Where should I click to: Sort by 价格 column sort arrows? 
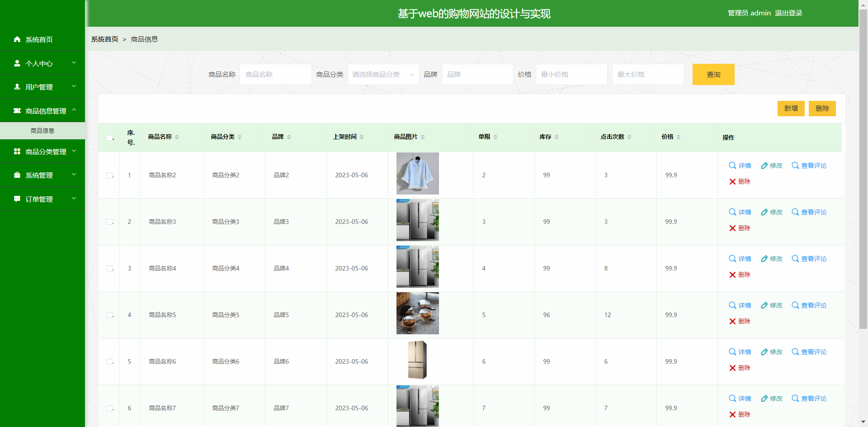point(679,137)
